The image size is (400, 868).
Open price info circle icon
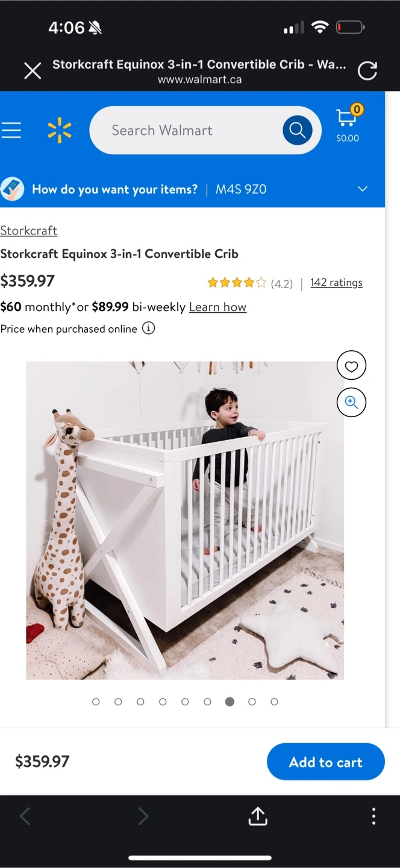point(149,329)
